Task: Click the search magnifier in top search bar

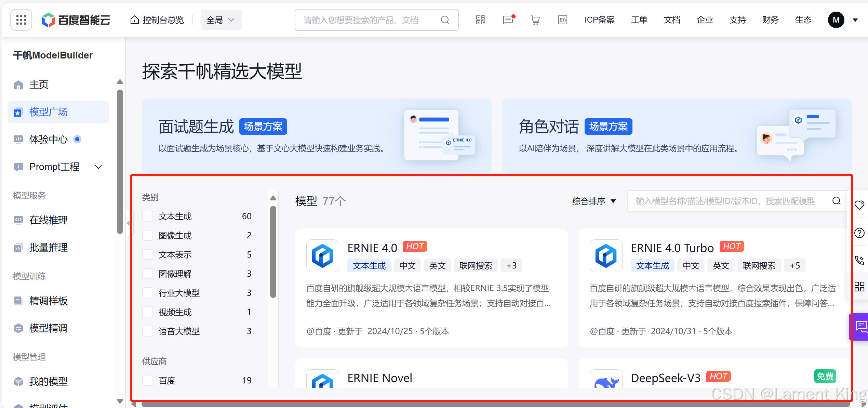Action: point(445,20)
